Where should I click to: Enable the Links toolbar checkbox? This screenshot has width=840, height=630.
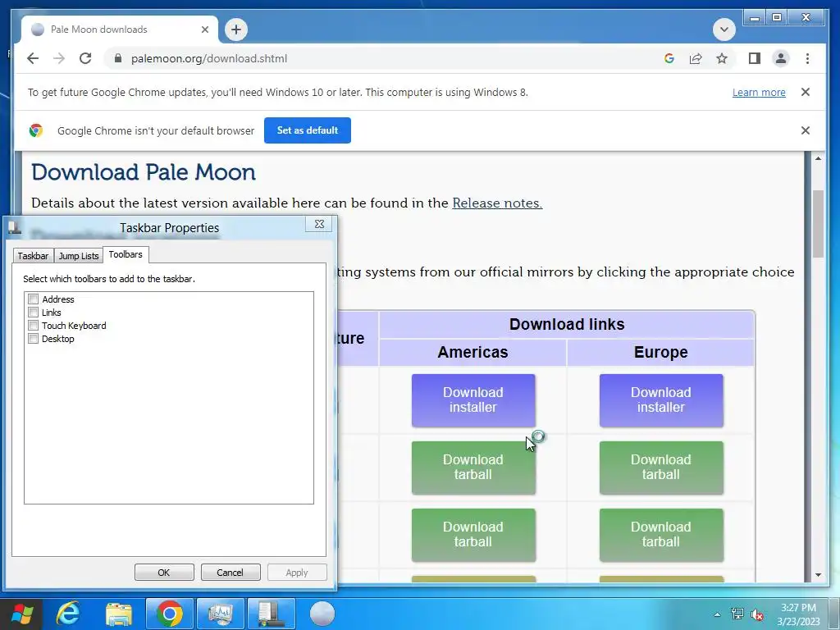click(33, 313)
